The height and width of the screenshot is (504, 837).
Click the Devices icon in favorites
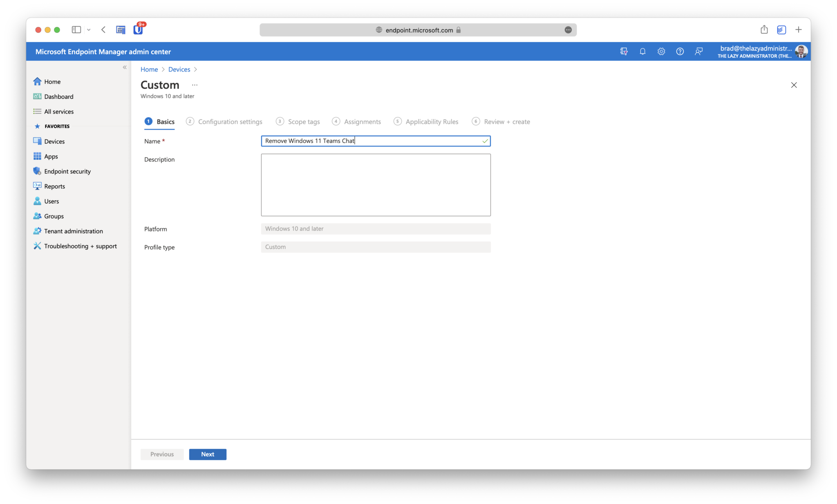(37, 141)
